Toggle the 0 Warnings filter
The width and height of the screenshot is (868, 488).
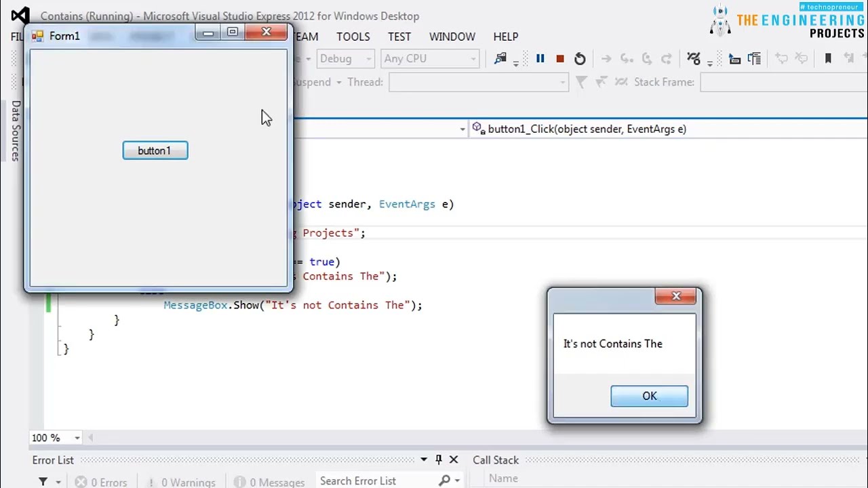pos(181,483)
